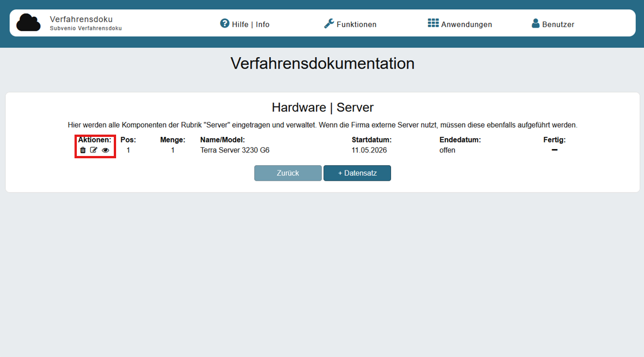The image size is (644, 357).
Task: Edit the Terra Server 3230 G6 record
Action: pyautogui.click(x=94, y=150)
